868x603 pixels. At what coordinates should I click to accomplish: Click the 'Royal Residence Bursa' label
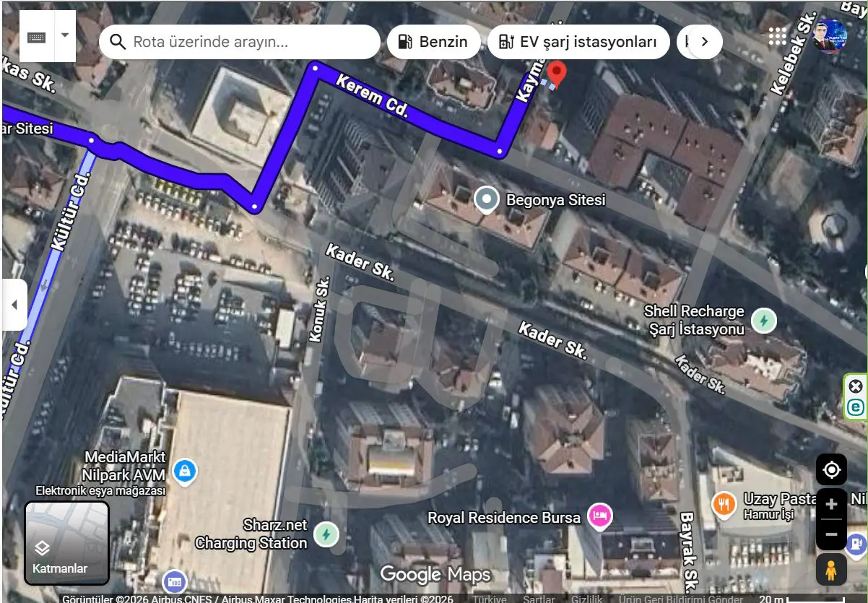(x=504, y=518)
